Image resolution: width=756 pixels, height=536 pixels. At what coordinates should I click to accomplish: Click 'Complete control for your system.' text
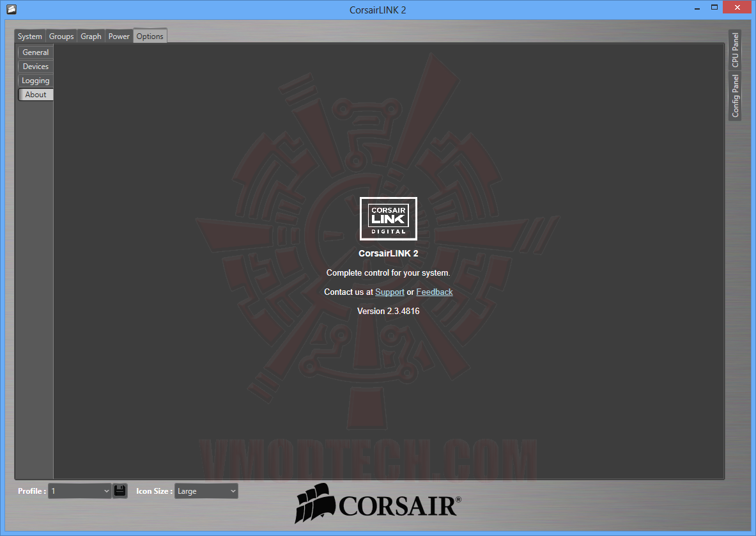pos(388,272)
